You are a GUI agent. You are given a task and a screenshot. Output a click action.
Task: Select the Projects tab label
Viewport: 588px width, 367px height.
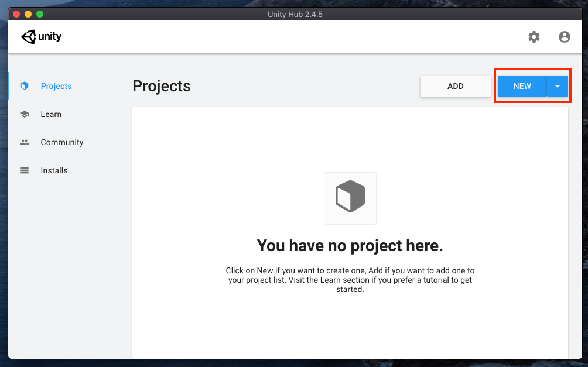(56, 86)
